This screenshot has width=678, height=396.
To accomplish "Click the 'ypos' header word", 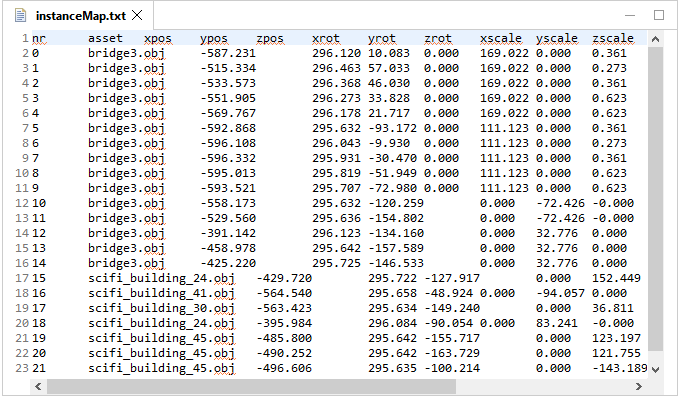I will click(x=214, y=38).
